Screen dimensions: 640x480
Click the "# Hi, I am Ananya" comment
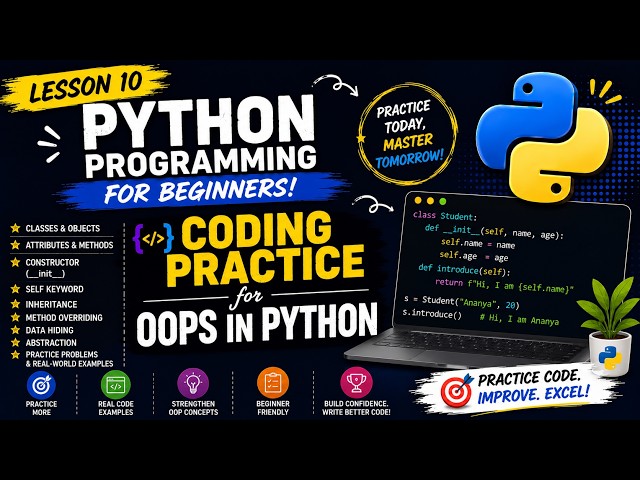[519, 319]
